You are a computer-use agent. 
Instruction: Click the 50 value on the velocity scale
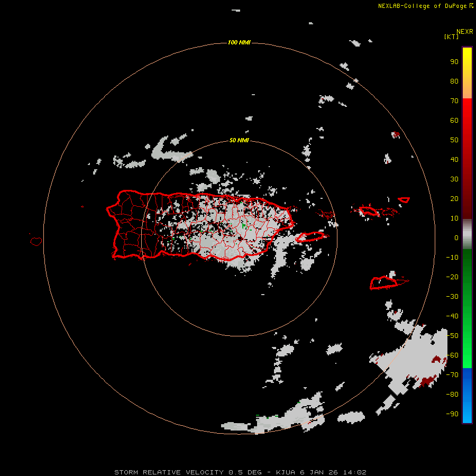pyautogui.click(x=454, y=140)
